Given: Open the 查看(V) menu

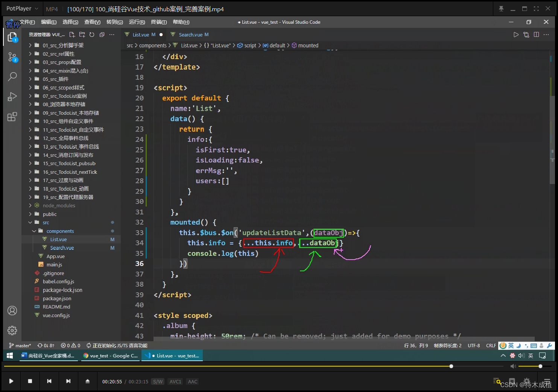Looking at the screenshot, I should pyautogui.click(x=92, y=22).
